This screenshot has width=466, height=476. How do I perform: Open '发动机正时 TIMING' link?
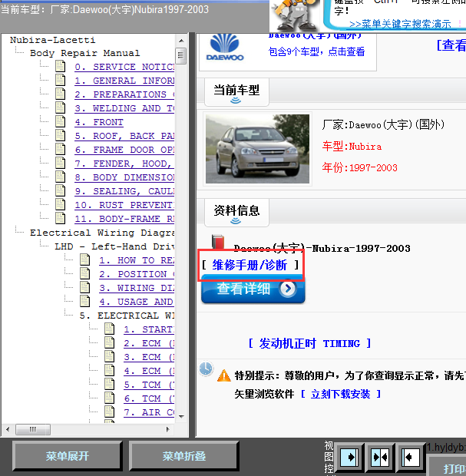tap(309, 343)
